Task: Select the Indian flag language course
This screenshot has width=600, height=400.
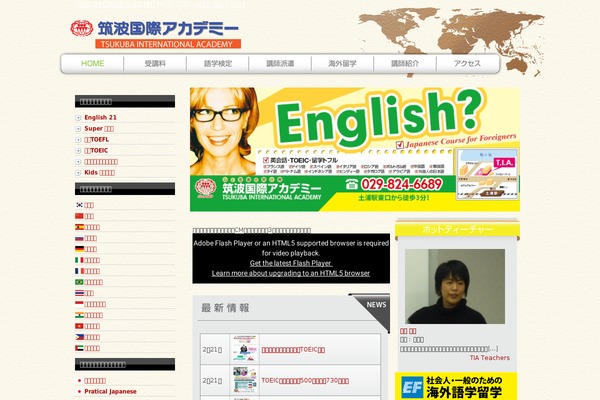Action: coord(89,315)
